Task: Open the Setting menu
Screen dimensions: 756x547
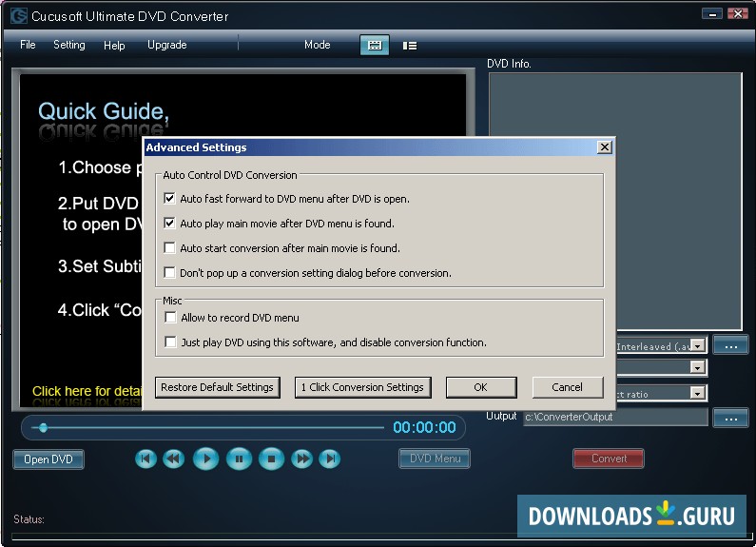Action: (x=69, y=45)
